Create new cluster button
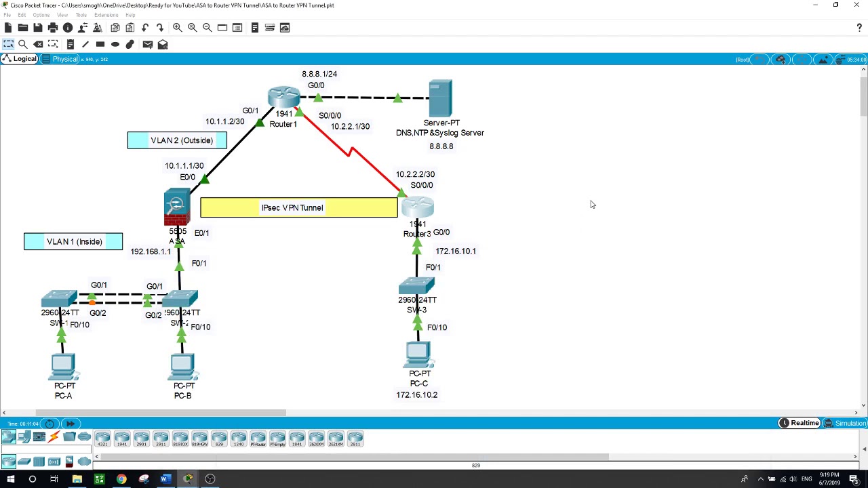 [781, 59]
